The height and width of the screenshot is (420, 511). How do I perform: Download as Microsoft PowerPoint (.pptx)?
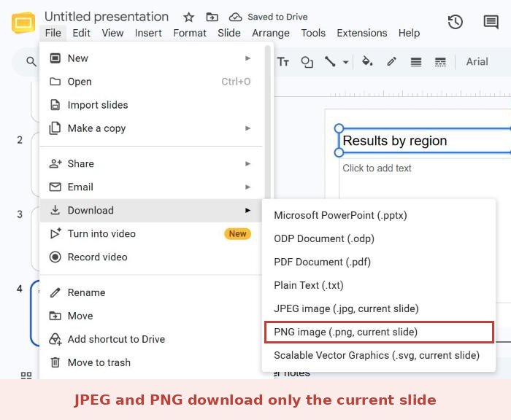pyautogui.click(x=379, y=215)
